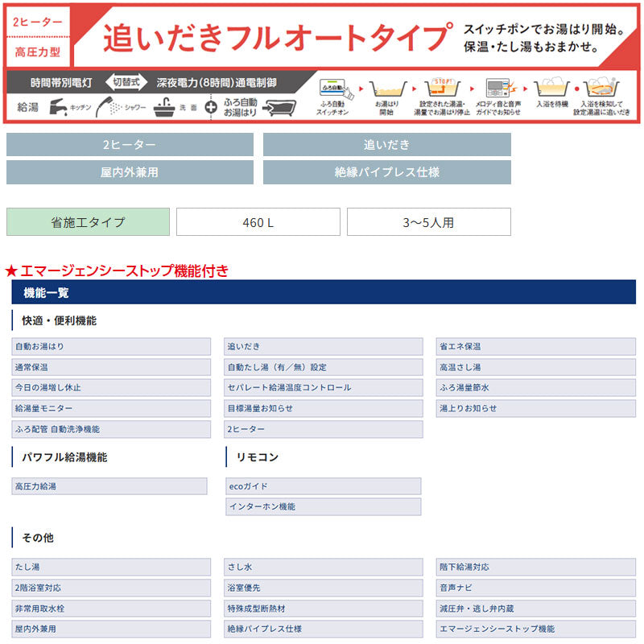Click the 屋内外兼用 list cell

(x=111, y=630)
